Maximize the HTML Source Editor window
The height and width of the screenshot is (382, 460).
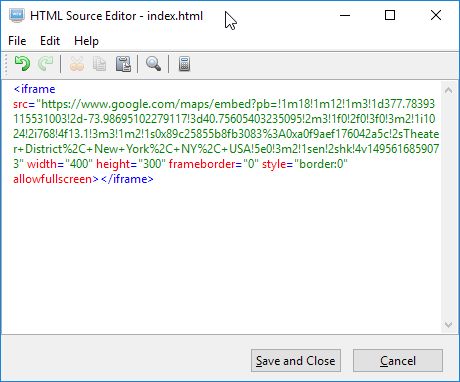(x=390, y=15)
